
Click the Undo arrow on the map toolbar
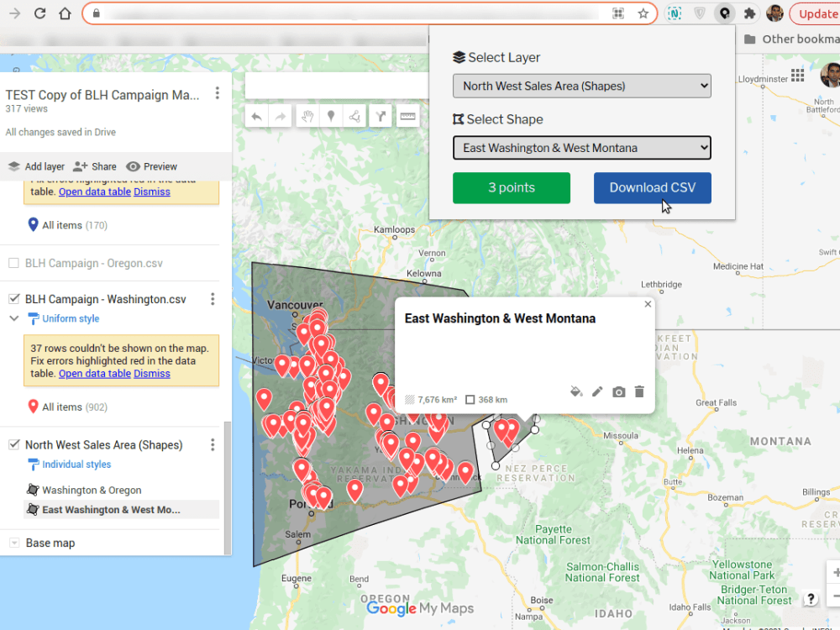coord(256,115)
